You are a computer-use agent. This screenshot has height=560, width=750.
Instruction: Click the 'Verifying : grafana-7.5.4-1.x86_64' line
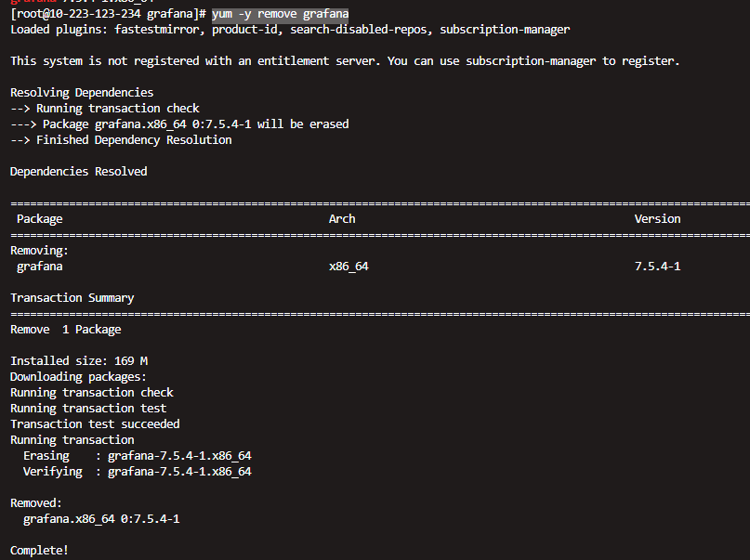138,471
